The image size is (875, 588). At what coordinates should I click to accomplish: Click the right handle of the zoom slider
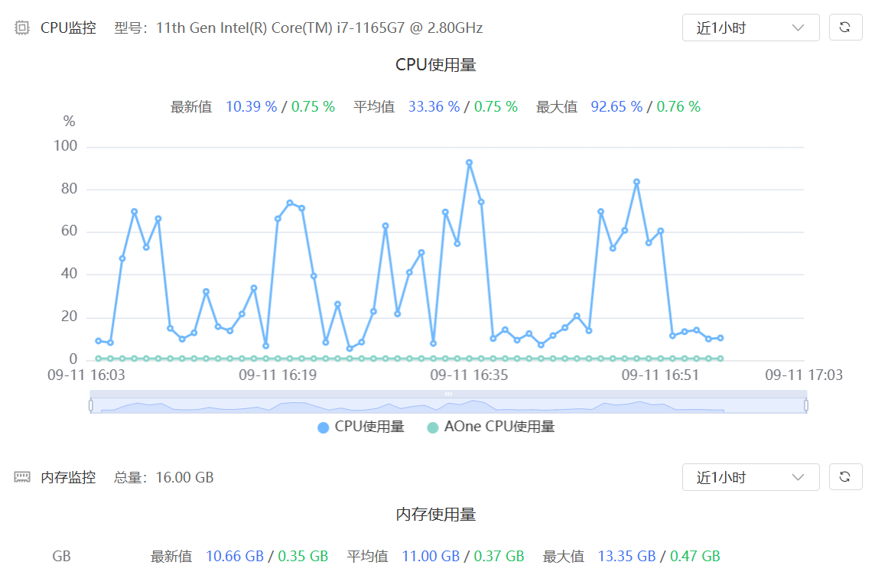pyautogui.click(x=806, y=405)
